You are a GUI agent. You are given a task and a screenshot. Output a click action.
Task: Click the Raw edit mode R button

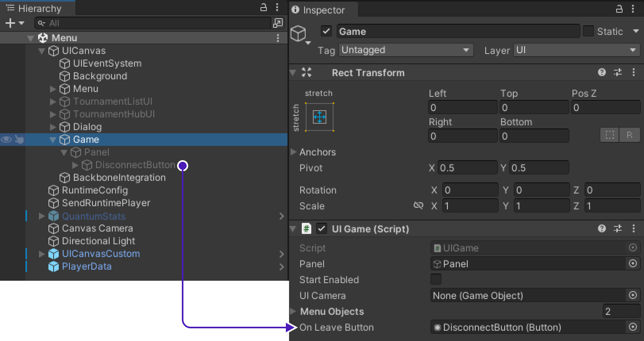(x=629, y=135)
